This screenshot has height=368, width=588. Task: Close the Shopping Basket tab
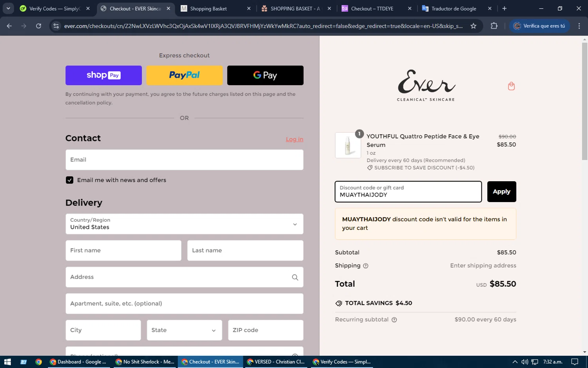coord(249,8)
